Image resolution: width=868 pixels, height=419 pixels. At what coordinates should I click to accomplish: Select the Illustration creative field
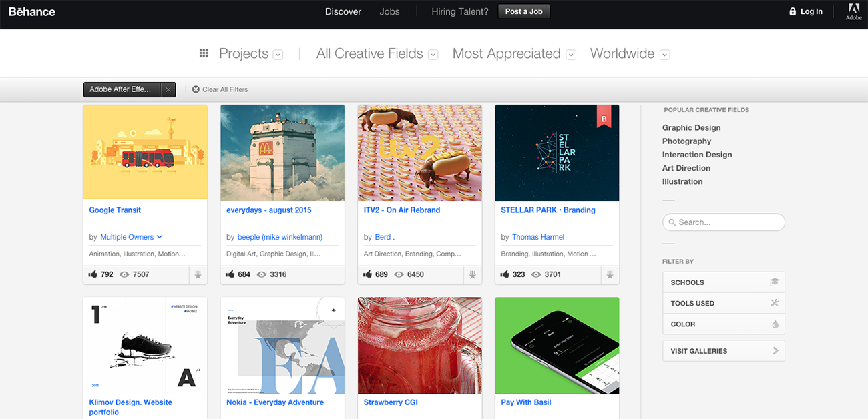point(682,181)
